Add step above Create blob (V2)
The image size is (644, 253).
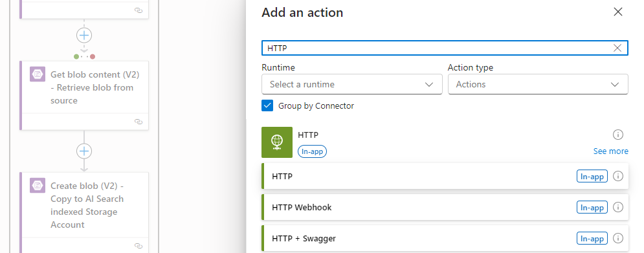click(x=84, y=151)
